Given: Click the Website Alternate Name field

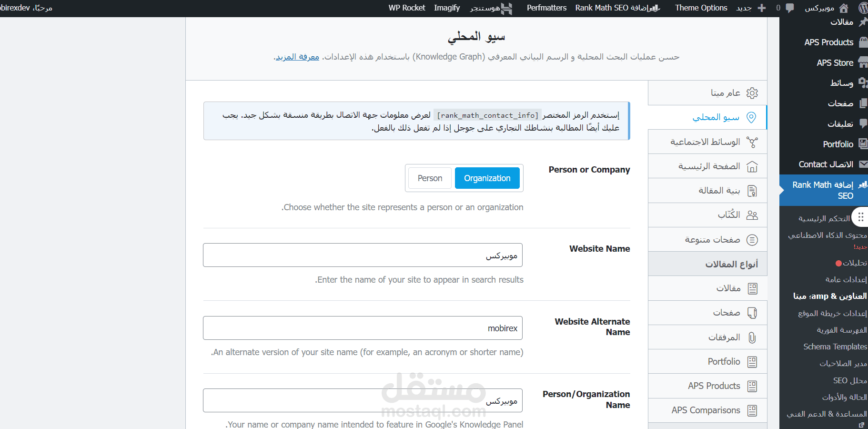Looking at the screenshot, I should point(363,328).
